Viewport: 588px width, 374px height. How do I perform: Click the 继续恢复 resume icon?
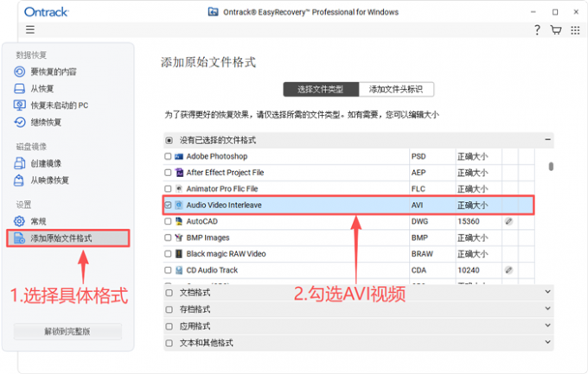(20, 122)
